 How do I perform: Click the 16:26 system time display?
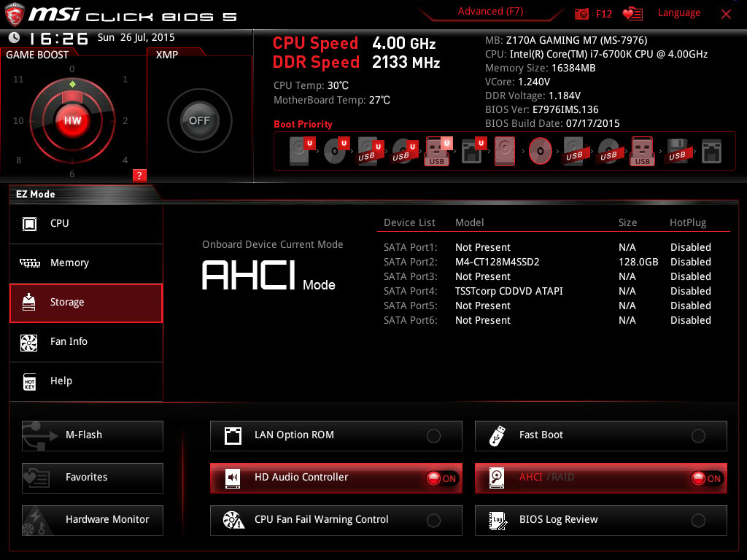(59, 38)
